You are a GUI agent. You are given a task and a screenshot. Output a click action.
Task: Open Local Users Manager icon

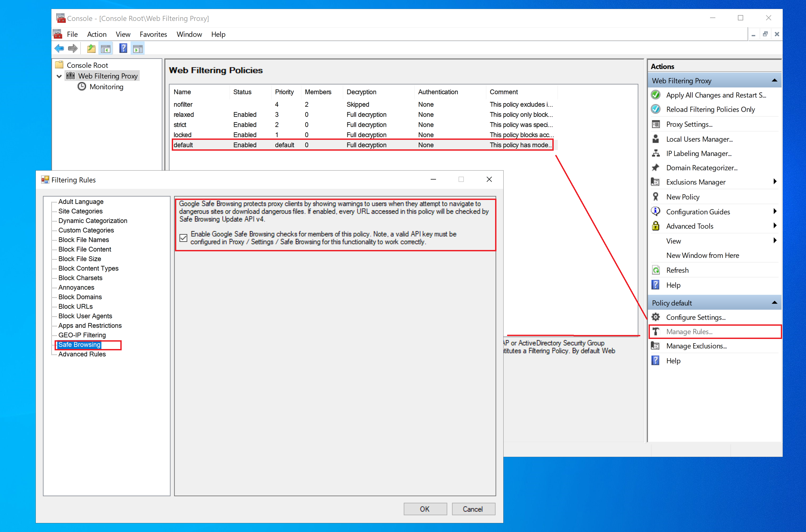(656, 139)
